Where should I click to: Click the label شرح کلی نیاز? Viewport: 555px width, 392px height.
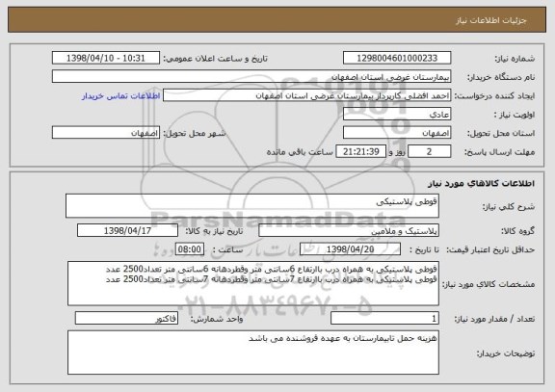point(509,207)
